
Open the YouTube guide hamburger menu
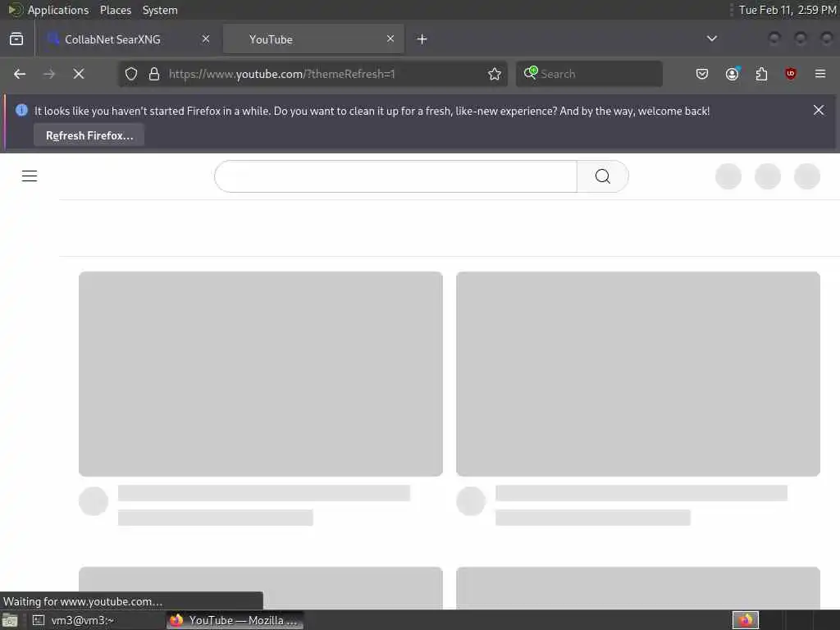(30, 176)
